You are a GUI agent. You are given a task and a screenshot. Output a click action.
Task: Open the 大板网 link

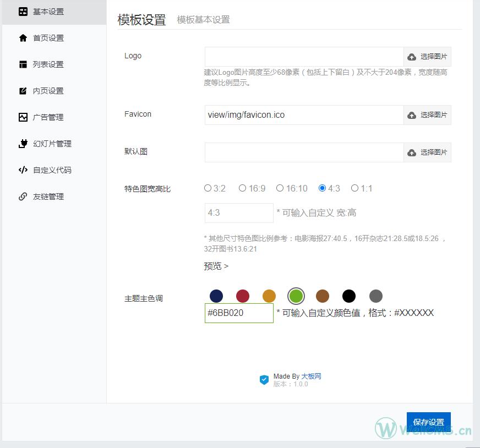(x=311, y=376)
